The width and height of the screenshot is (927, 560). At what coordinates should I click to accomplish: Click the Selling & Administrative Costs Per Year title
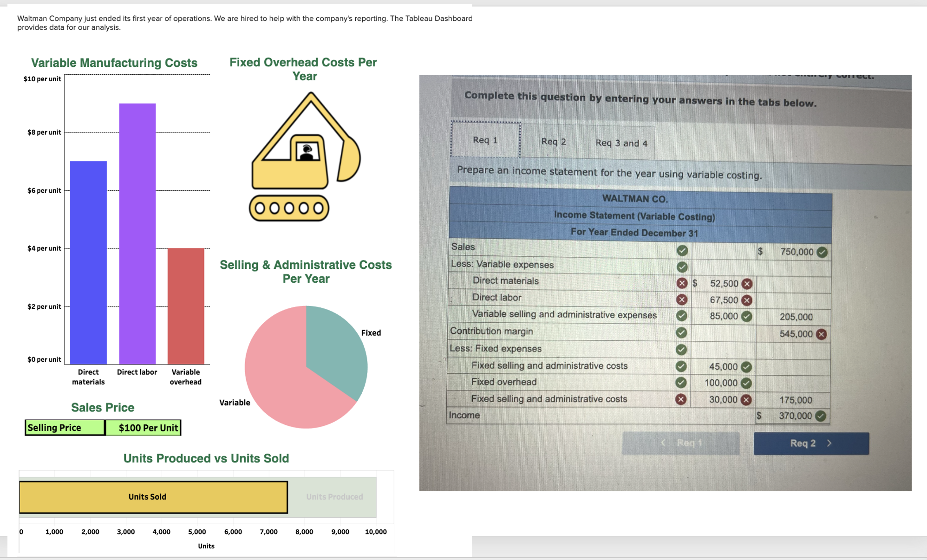point(306,272)
